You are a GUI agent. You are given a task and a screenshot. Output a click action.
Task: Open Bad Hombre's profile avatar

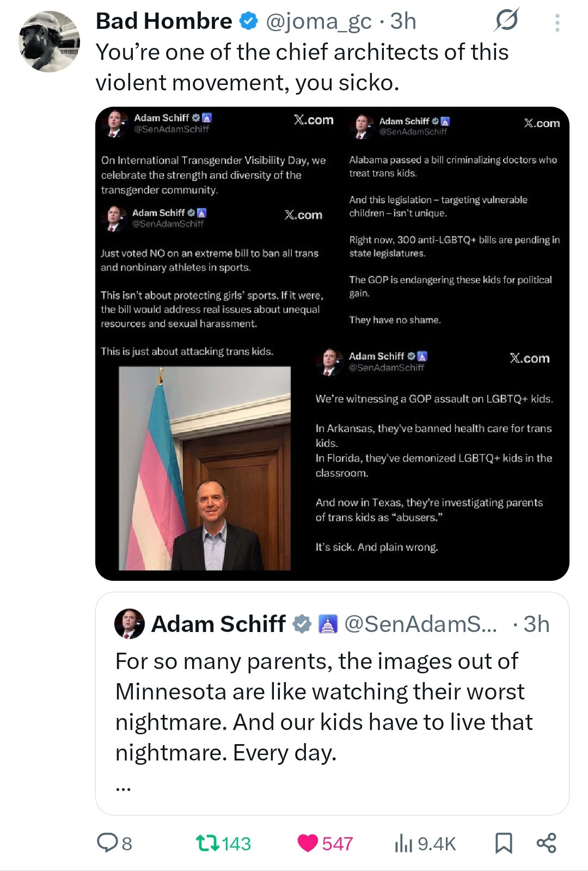click(49, 42)
